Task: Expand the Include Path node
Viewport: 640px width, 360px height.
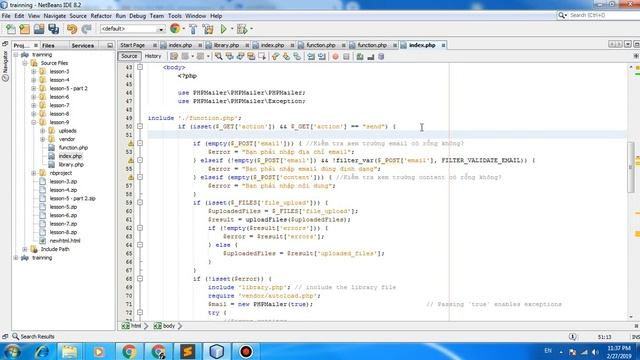Action: pos(25,249)
